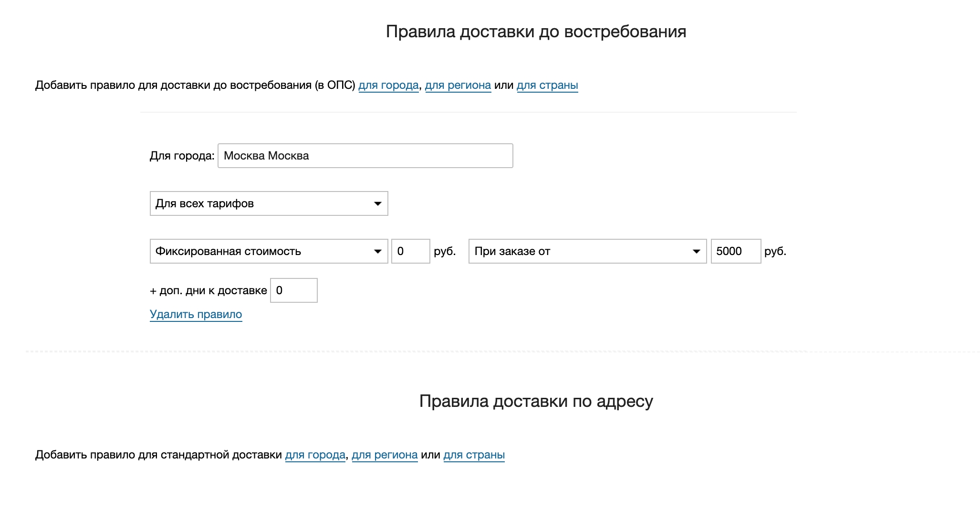Focus the city field containing 'Москва Москва'

pos(365,156)
